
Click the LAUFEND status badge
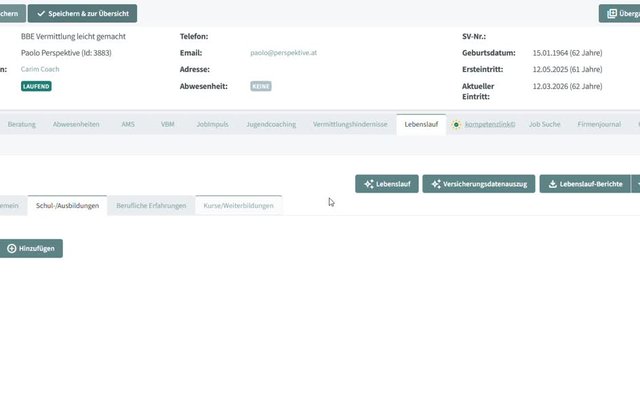coord(36,86)
